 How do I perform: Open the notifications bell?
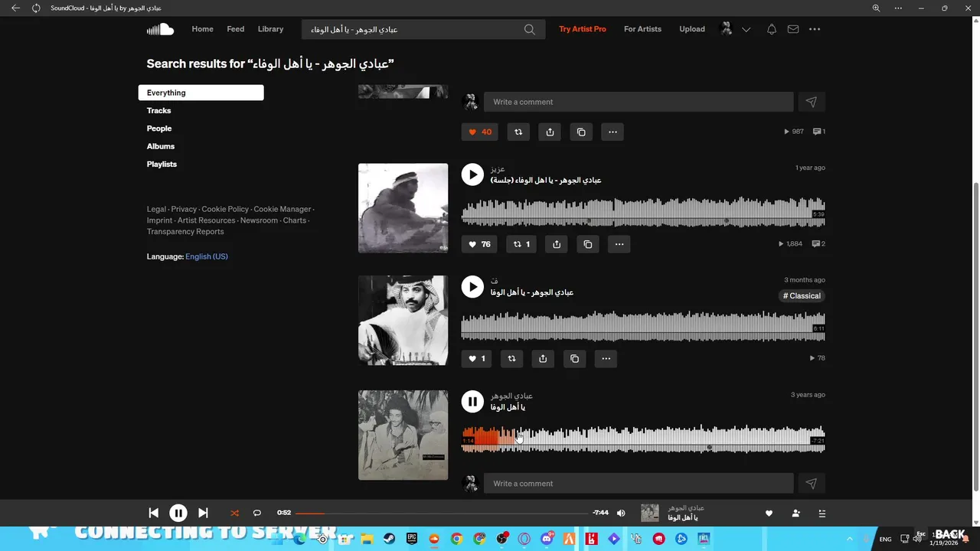772,29
